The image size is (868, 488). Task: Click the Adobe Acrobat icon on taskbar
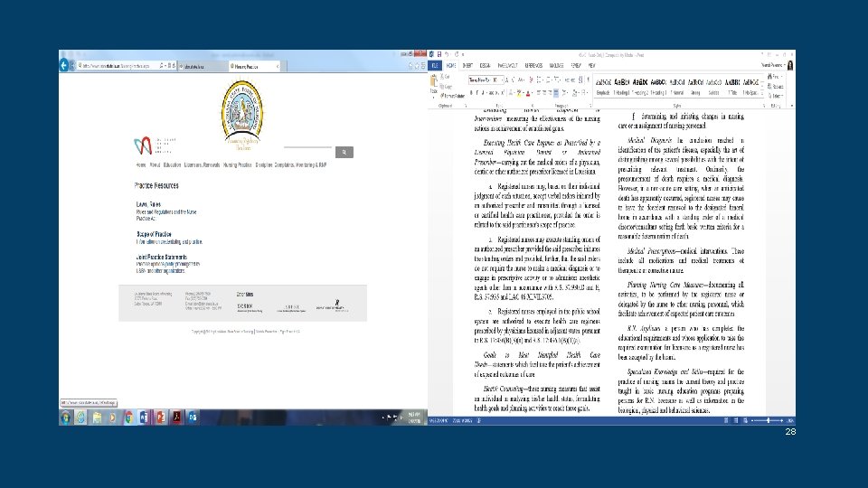(176, 418)
